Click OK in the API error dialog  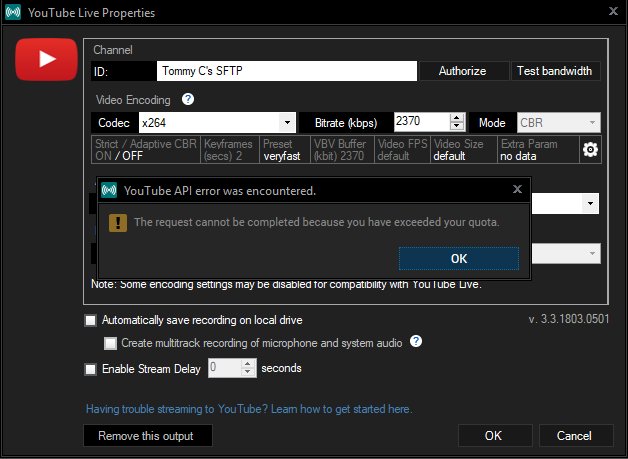point(459,258)
